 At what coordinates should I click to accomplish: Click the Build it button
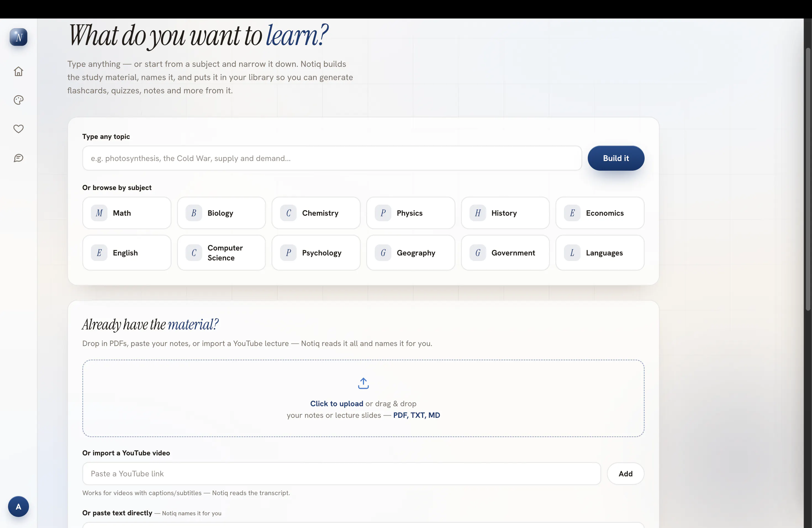tap(616, 158)
